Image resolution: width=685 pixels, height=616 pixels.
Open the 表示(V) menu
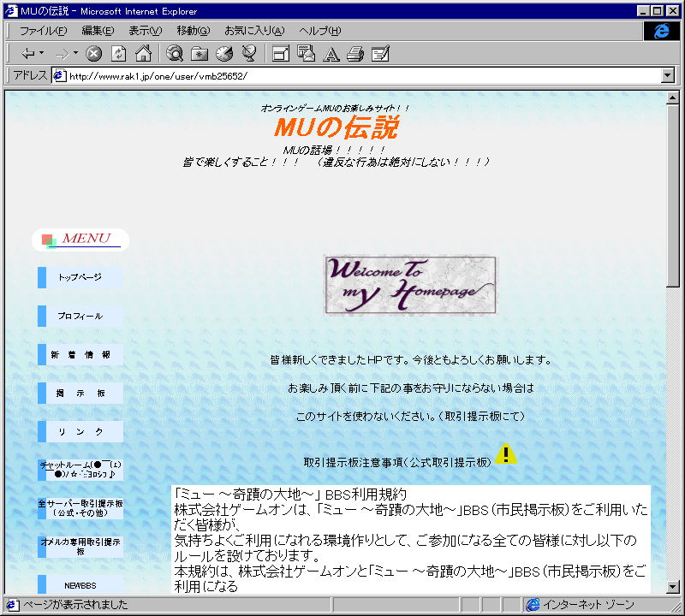click(x=145, y=31)
